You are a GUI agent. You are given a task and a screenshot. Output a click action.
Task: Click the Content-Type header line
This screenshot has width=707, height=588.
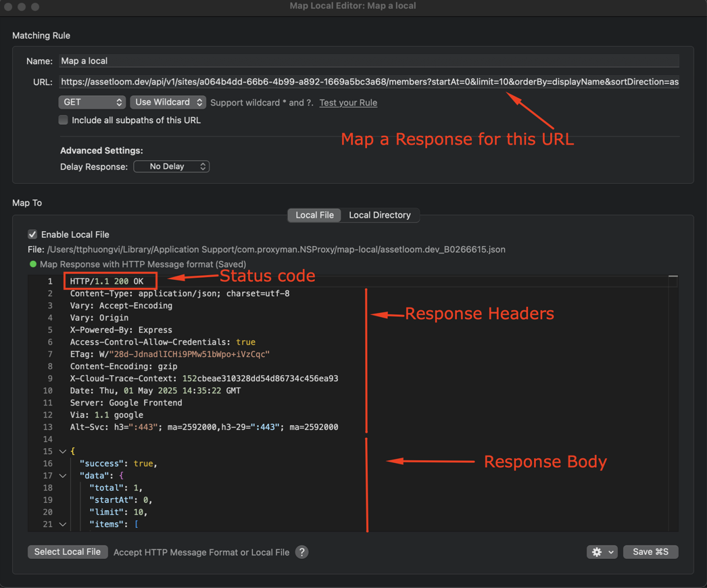(180, 293)
